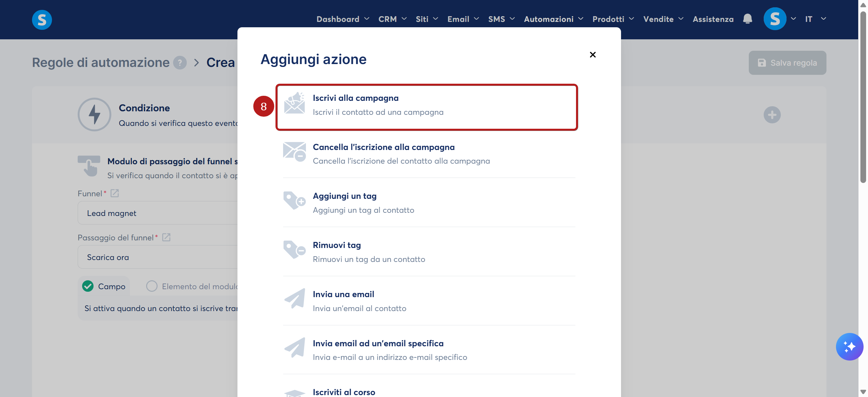Expand the Dashboard menu
Screen dimensions: 868x397
[x=343, y=19]
